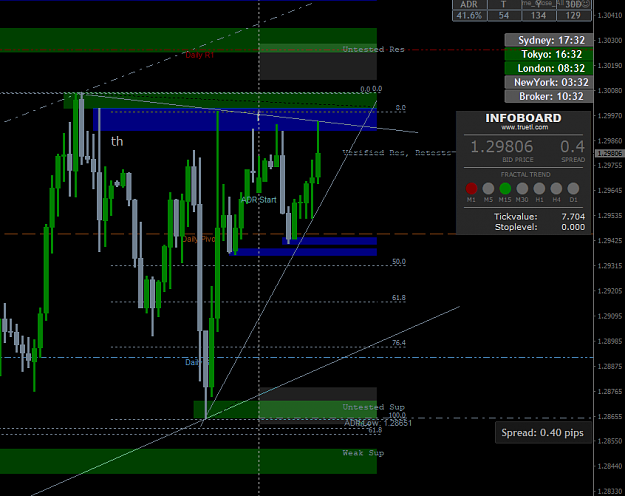Screen dimensions: 625x496
Task: Select the Sydney: 17:32 session clock
Action: [x=548, y=40]
